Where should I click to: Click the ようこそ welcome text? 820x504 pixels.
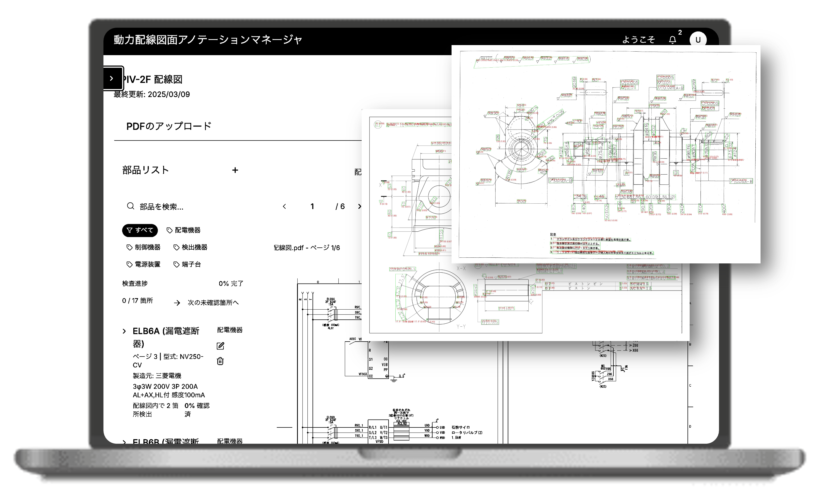(x=638, y=40)
